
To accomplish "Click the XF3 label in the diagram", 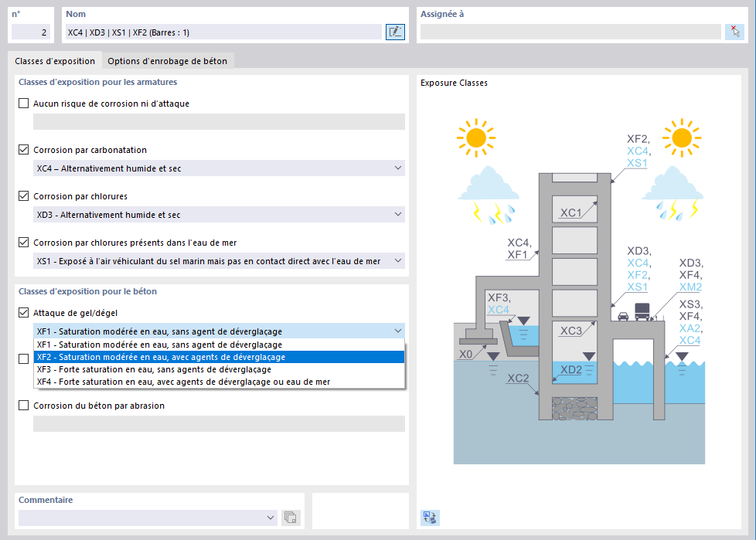I will 499,297.
